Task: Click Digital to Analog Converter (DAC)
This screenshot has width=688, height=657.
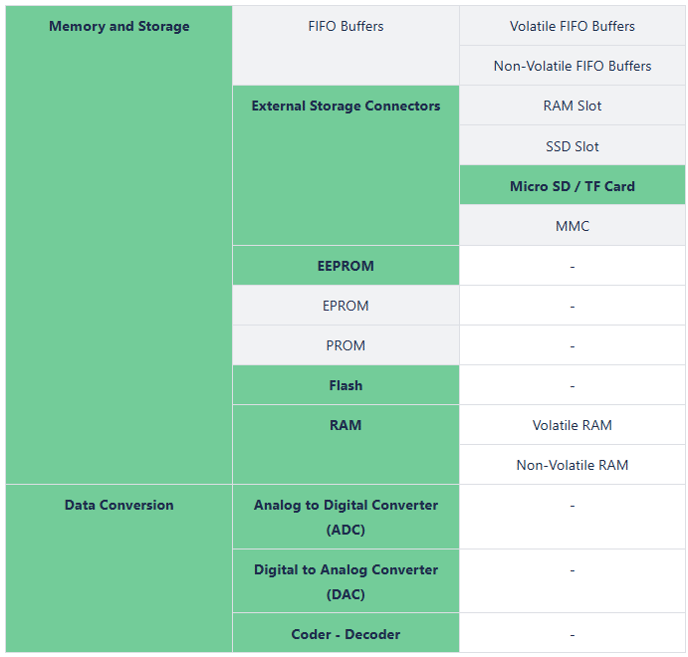Action: (x=345, y=581)
